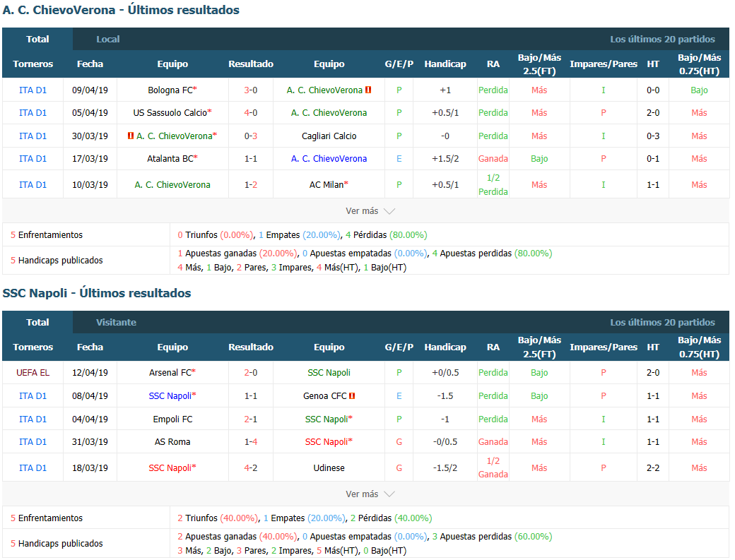Click 1/2 Perdida in the AC Milan row
Image resolution: width=735 pixels, height=560 pixels.
pos(493,184)
